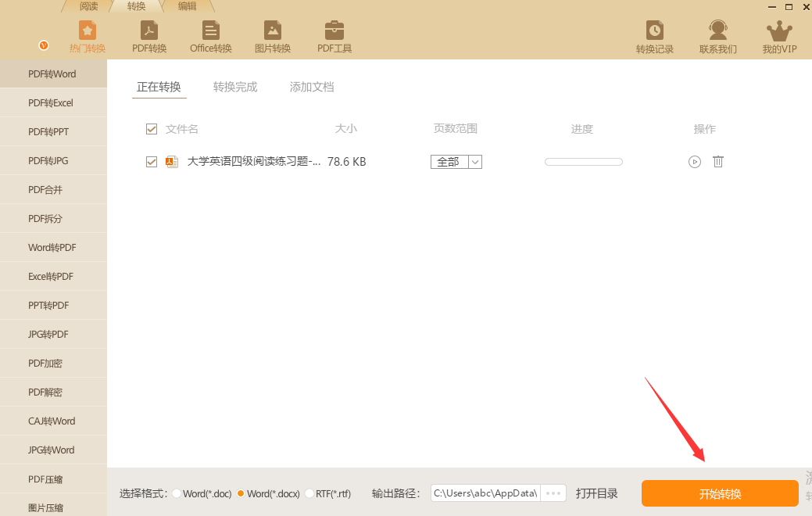Image resolution: width=812 pixels, height=516 pixels.
Task: Select Excel转PDF in the sidebar
Action: pos(53,276)
